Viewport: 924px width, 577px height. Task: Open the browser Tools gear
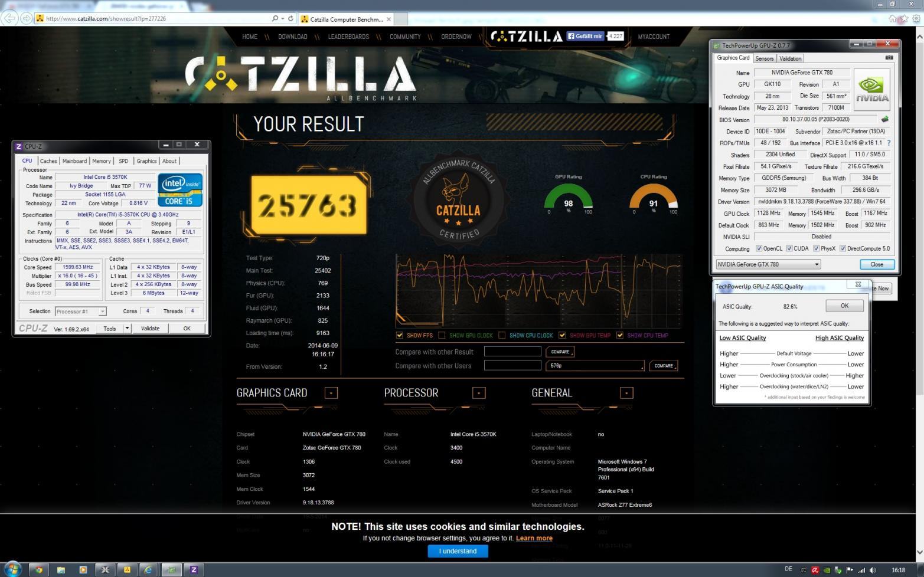click(916, 19)
